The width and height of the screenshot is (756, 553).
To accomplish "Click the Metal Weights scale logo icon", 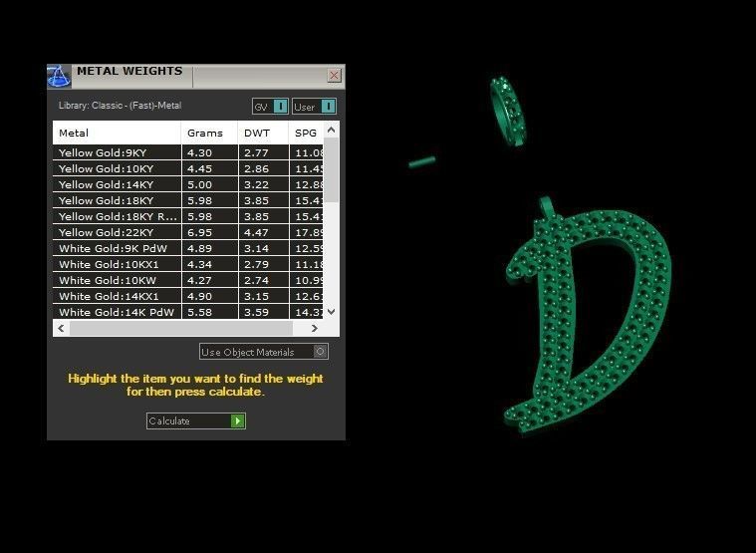I will (59, 77).
